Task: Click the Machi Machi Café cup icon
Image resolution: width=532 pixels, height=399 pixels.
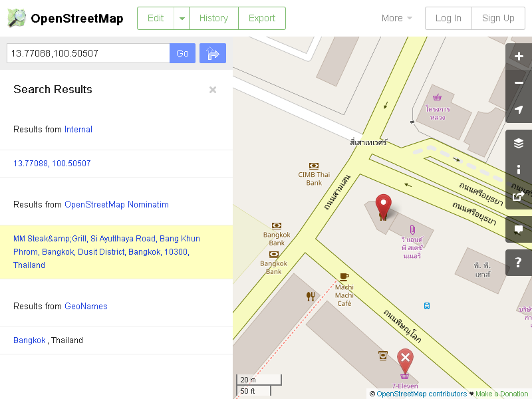Action: [x=344, y=277]
